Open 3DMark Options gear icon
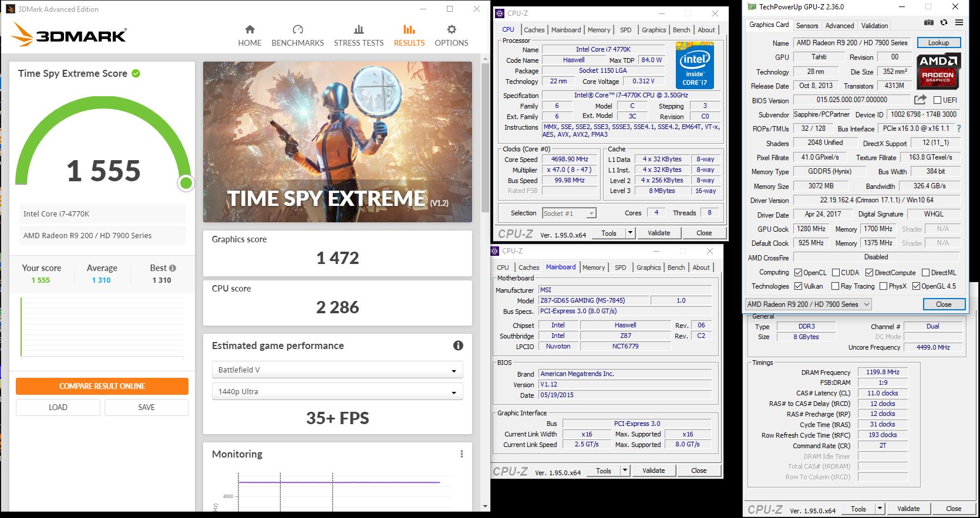This screenshot has width=980, height=518. pyautogui.click(x=452, y=29)
